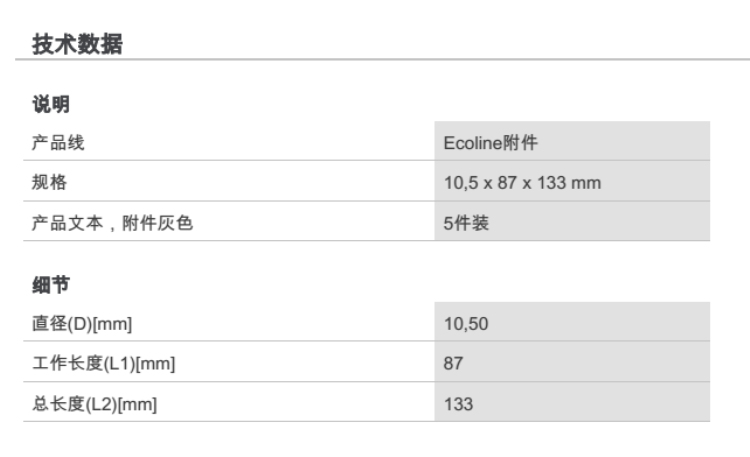Click the 10,5 x 87 x 133 mm value
Image resolution: width=750 pixels, height=457 pixels.
[522, 184]
